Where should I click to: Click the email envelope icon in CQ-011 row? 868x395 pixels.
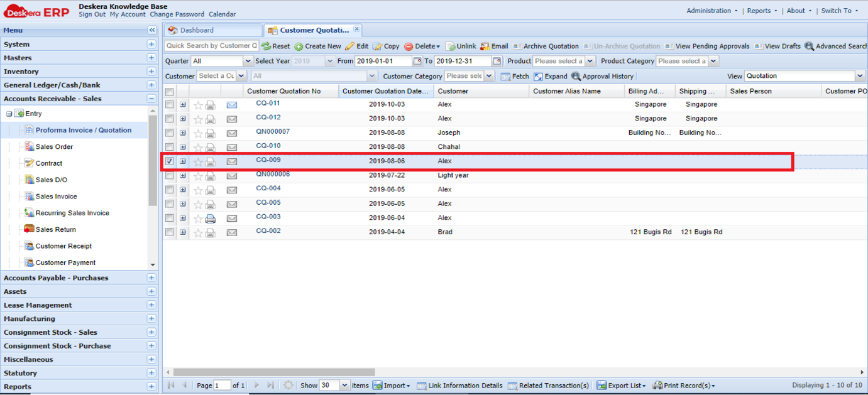232,105
